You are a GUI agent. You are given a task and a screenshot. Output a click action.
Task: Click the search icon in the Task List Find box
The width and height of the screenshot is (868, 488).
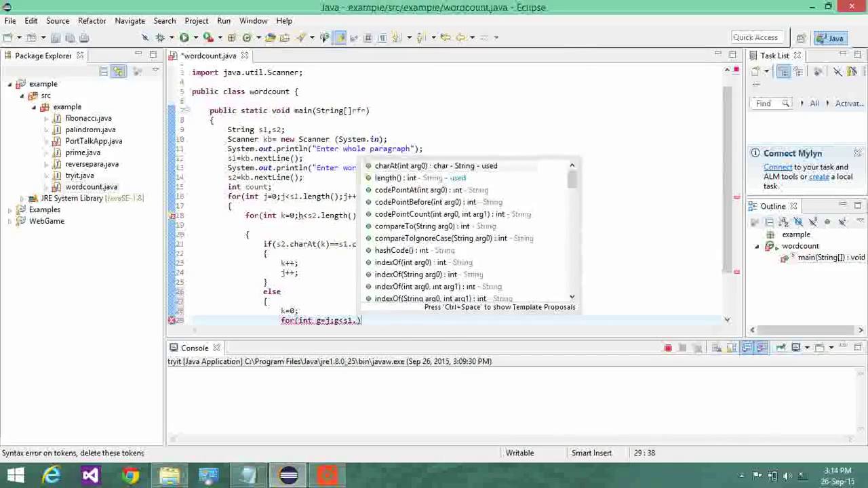(x=785, y=104)
